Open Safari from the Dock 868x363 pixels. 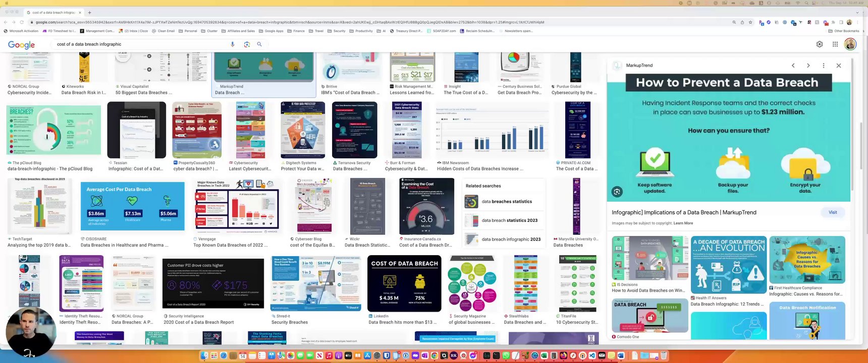coord(224,356)
